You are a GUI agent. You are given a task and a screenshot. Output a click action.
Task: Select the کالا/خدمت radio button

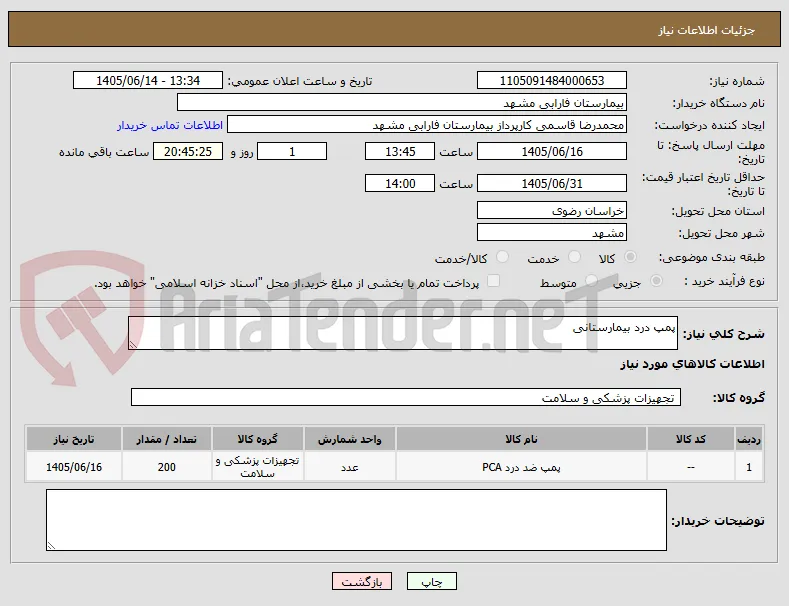502,257
